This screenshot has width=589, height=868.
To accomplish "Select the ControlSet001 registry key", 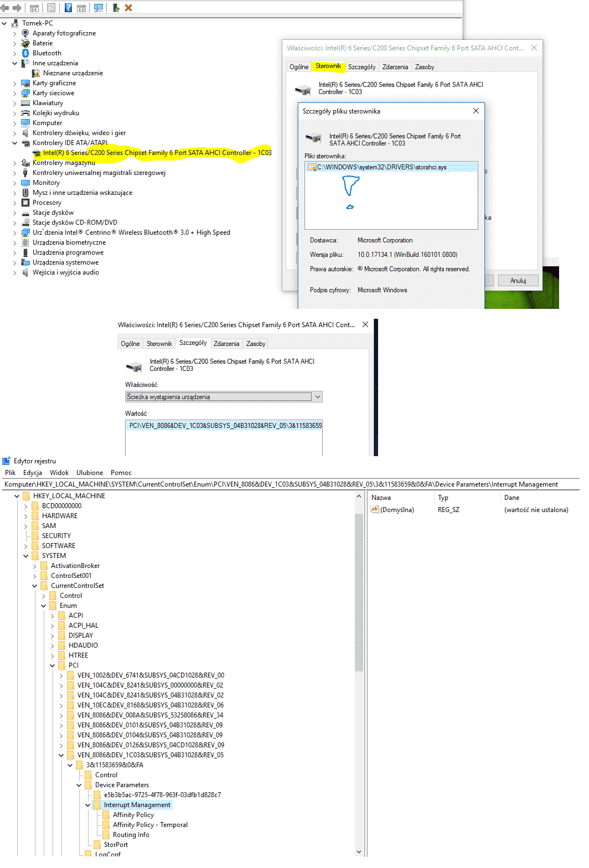I will 71,576.
